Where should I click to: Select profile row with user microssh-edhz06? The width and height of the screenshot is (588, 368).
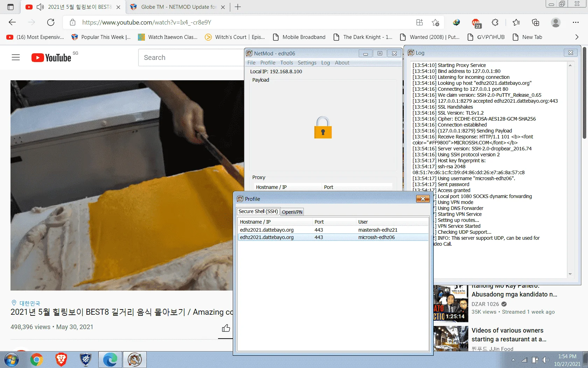(x=333, y=237)
